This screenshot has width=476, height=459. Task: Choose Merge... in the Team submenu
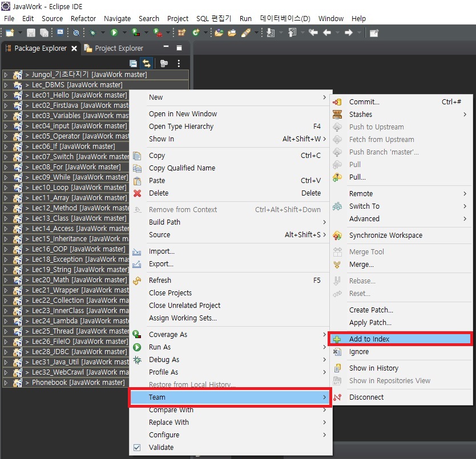tap(401, 265)
